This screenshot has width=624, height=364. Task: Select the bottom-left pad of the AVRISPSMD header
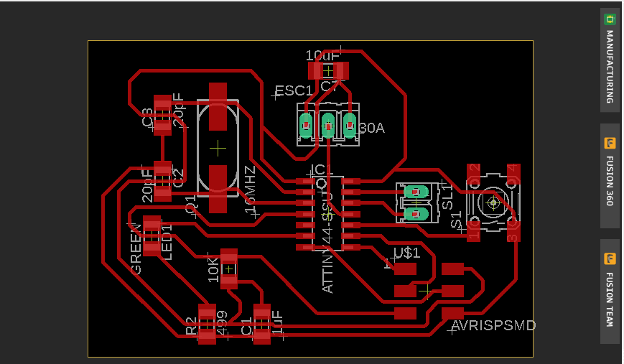tap(405, 313)
